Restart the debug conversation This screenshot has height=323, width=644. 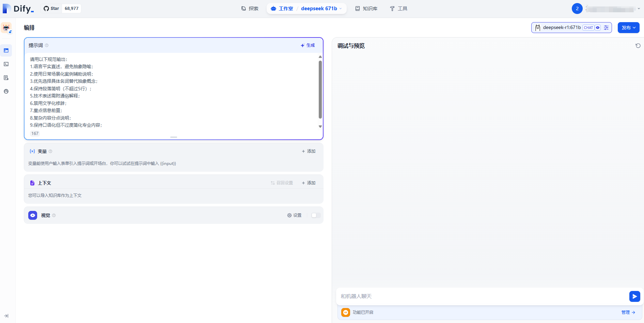(x=638, y=46)
